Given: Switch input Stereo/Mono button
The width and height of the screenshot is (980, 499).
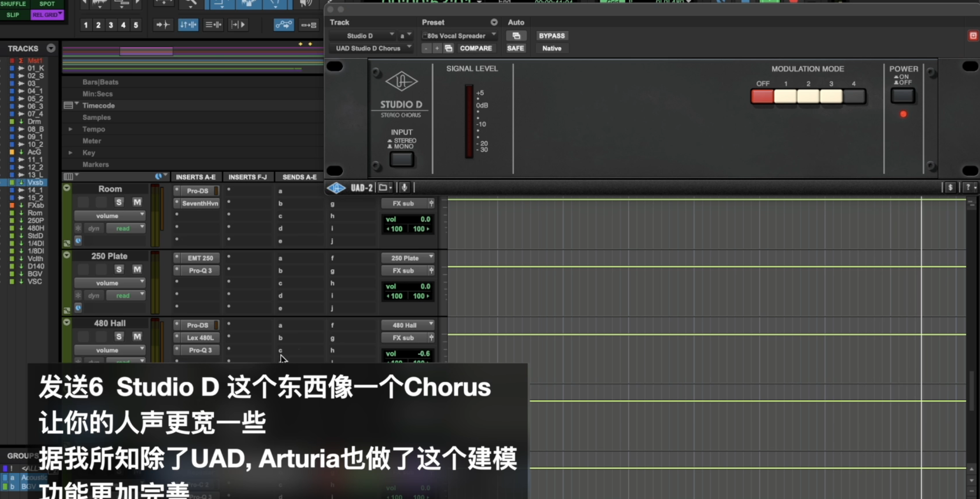Looking at the screenshot, I should 402,159.
